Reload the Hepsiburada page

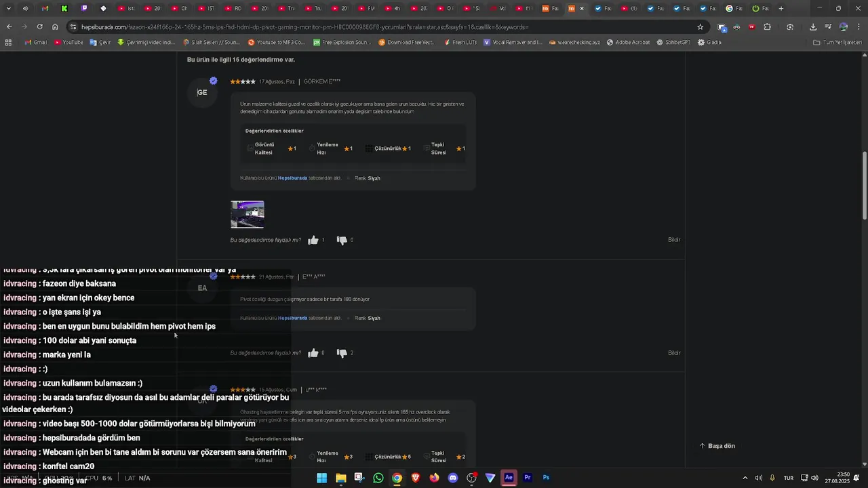click(x=40, y=27)
